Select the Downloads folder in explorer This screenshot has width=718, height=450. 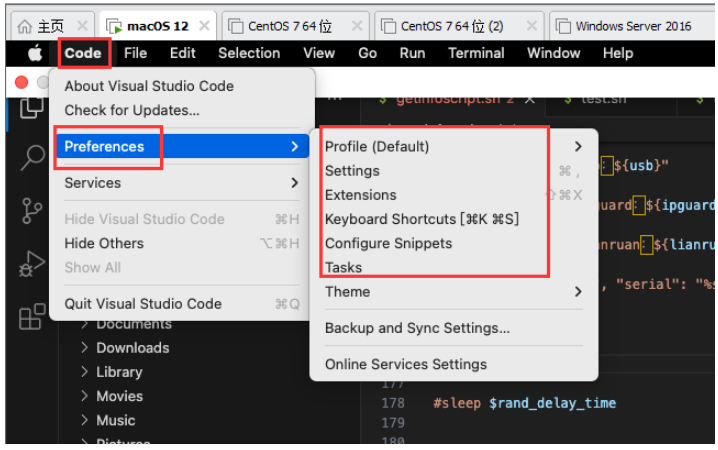(x=133, y=348)
